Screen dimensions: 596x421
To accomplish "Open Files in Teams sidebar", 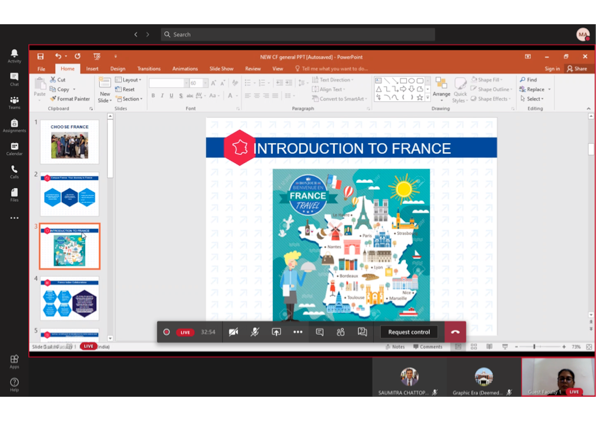I will [14, 195].
